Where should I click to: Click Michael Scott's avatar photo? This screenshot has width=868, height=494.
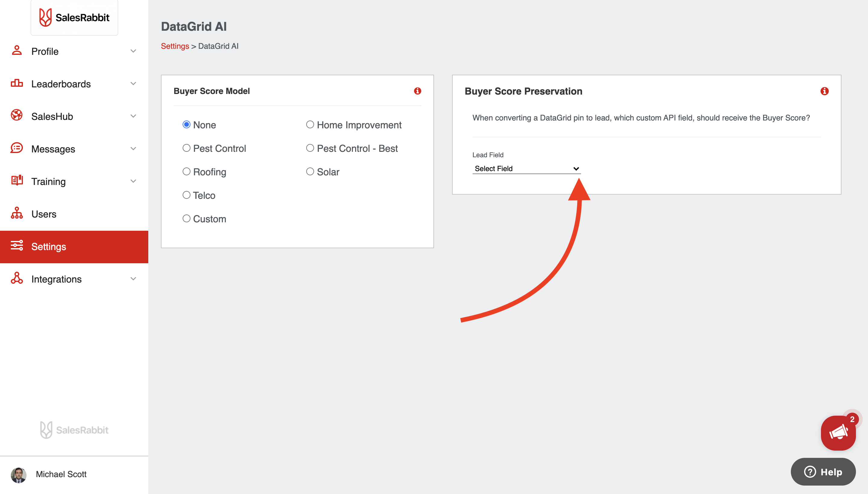[x=18, y=475]
